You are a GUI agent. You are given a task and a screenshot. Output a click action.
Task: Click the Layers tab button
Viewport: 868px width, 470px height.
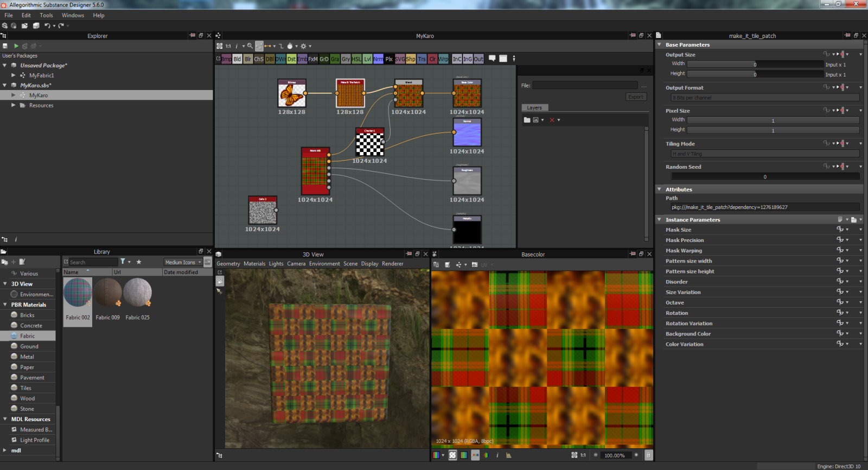click(534, 107)
